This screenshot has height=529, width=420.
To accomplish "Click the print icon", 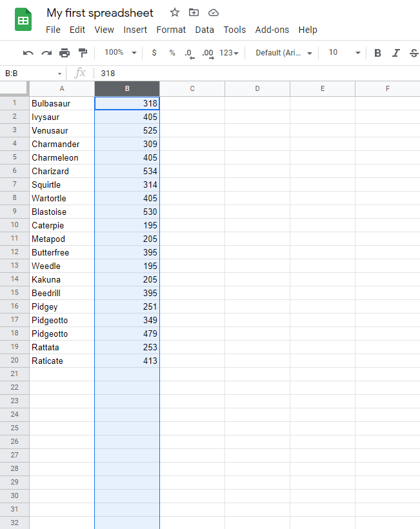I will coord(65,53).
